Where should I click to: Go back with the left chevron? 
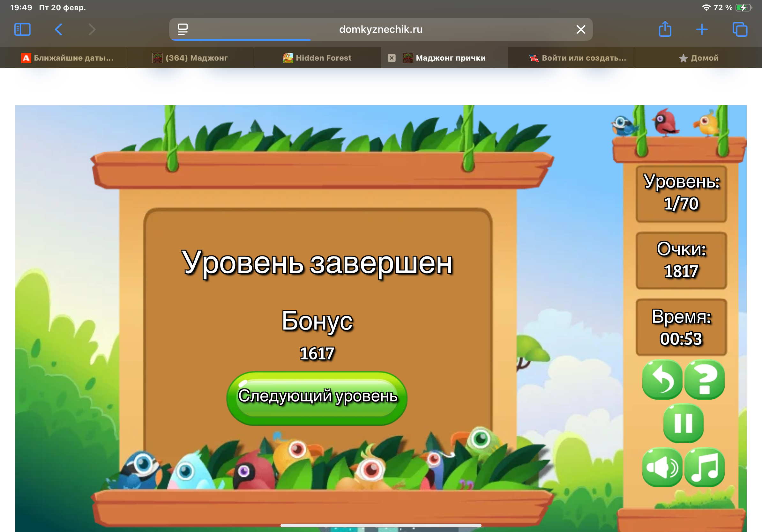[58, 30]
